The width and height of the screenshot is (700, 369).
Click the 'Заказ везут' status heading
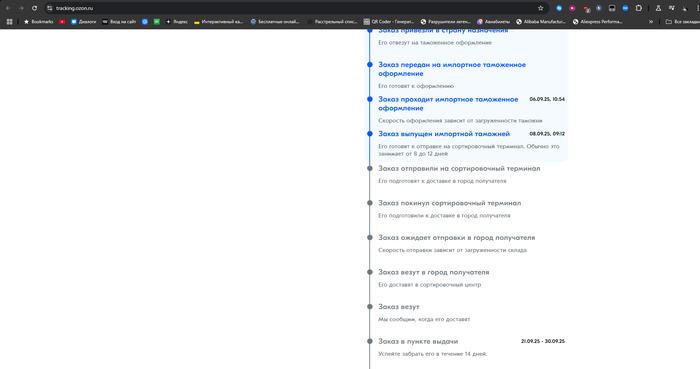pyautogui.click(x=399, y=307)
